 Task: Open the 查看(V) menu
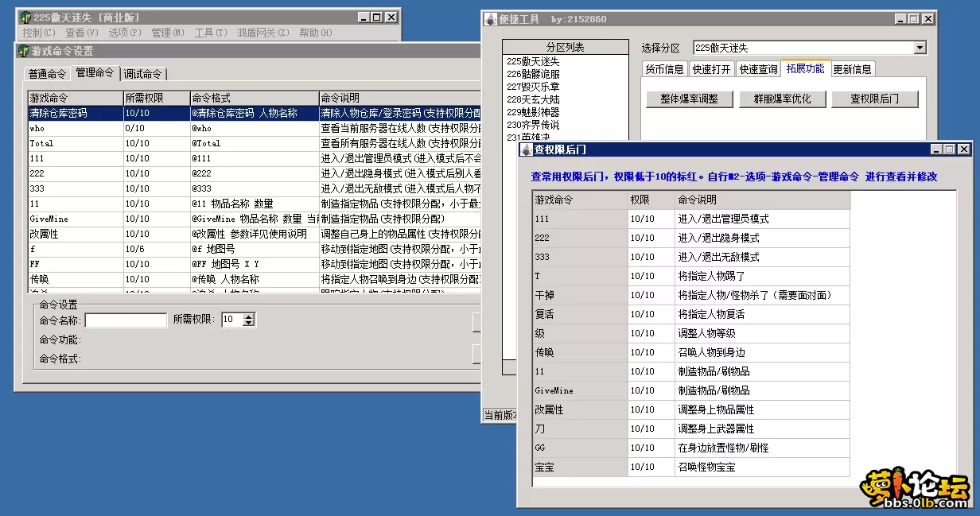(82, 33)
